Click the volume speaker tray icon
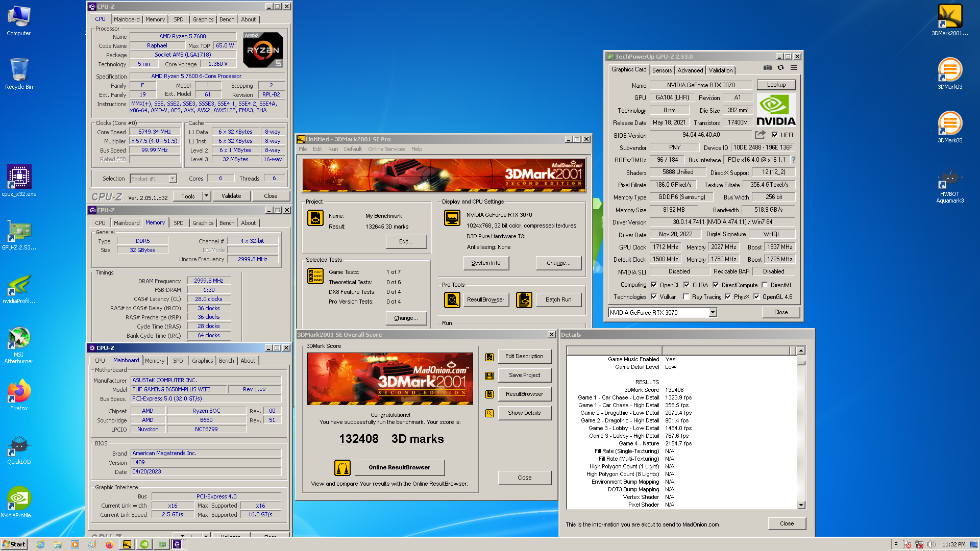The image size is (980, 551). (932, 544)
